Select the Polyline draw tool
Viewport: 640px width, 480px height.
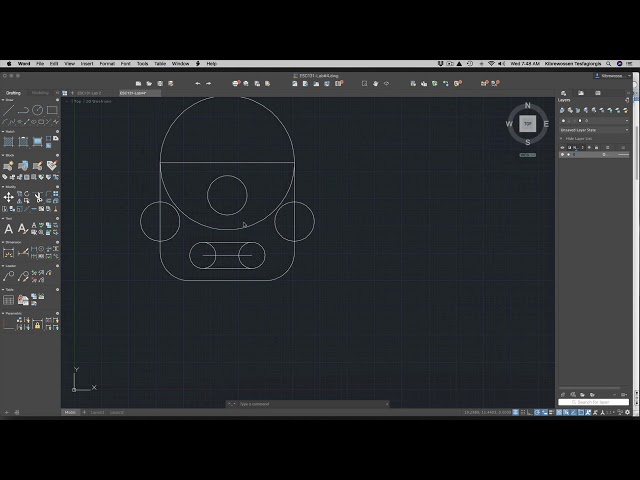click(23, 110)
